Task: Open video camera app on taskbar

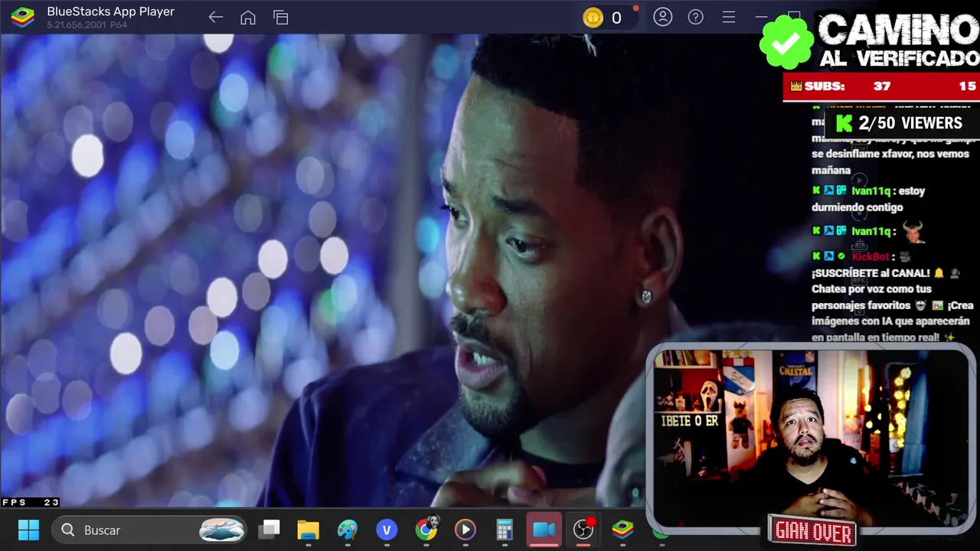Action: pos(544,530)
